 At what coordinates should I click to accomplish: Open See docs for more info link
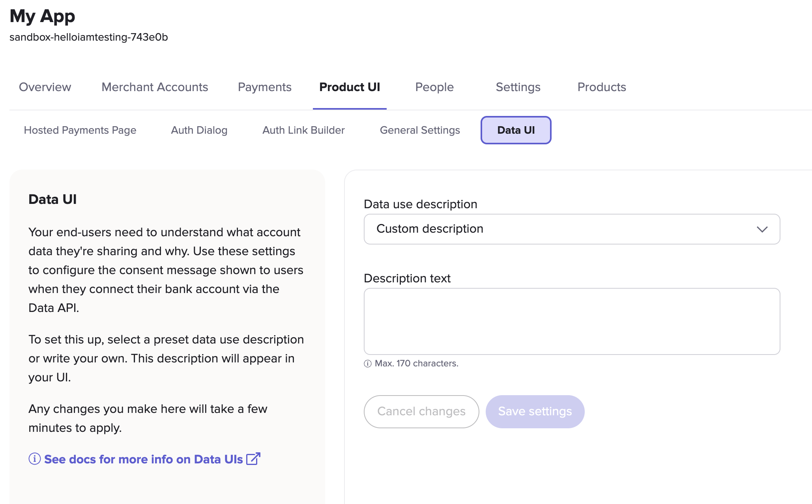coord(143,459)
